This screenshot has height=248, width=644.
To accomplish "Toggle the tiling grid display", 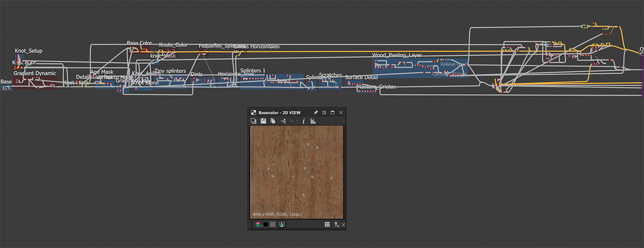I will [327, 224].
